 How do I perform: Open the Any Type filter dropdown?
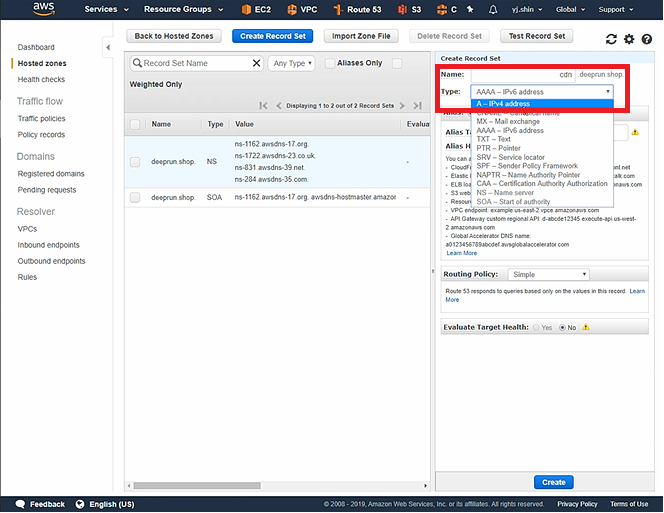click(x=291, y=63)
